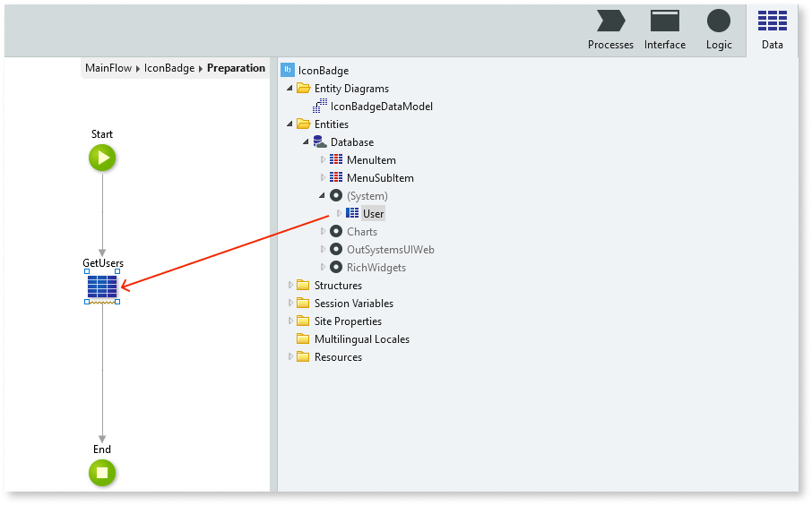Click the Database icon
The image size is (812, 505).
(x=320, y=141)
